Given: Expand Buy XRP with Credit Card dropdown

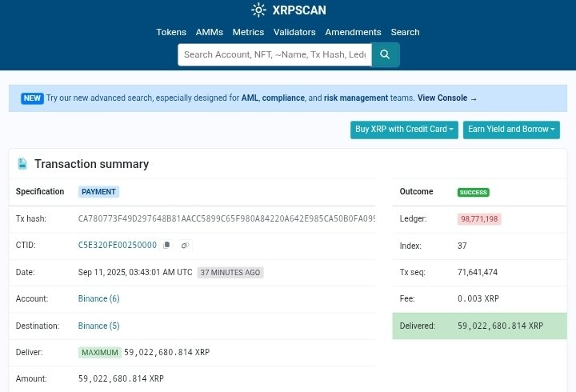Looking at the screenshot, I should [404, 130].
